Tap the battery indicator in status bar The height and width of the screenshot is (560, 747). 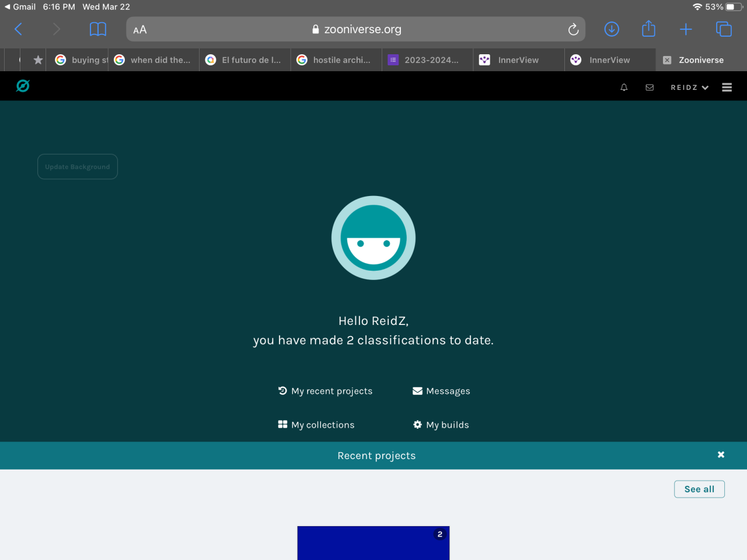734,7
